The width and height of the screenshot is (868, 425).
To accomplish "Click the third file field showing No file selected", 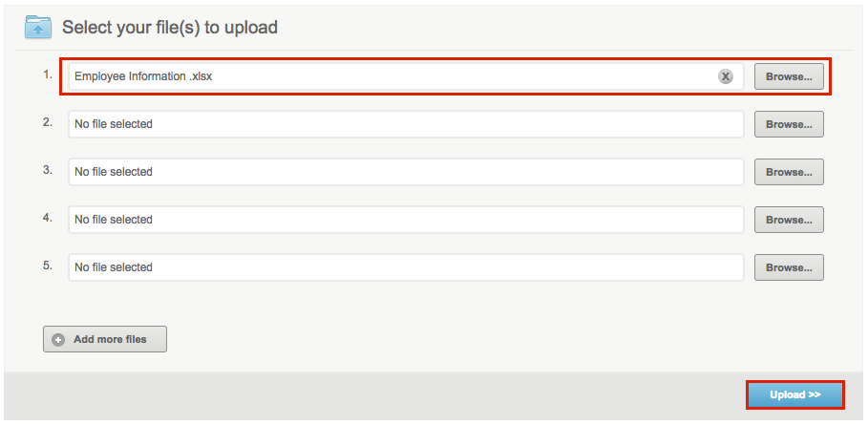I will (x=406, y=172).
